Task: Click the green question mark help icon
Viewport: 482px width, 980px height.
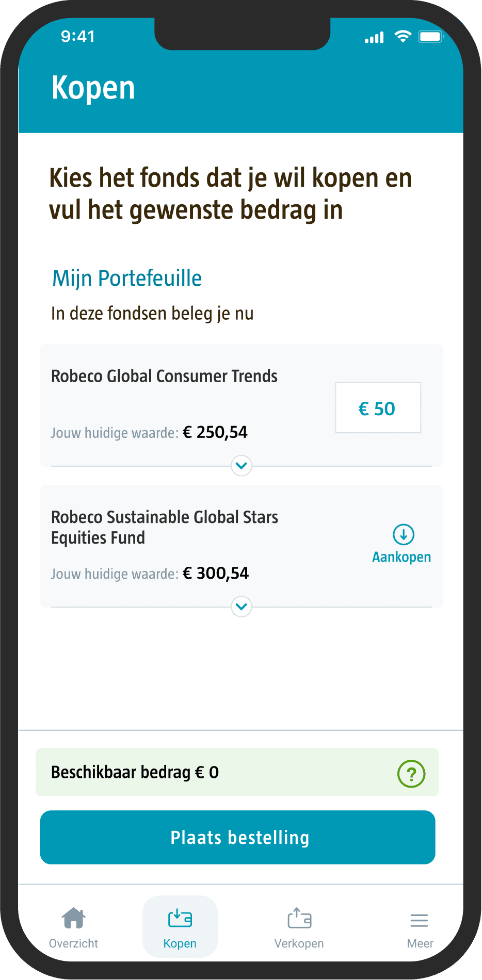Action: (x=411, y=774)
